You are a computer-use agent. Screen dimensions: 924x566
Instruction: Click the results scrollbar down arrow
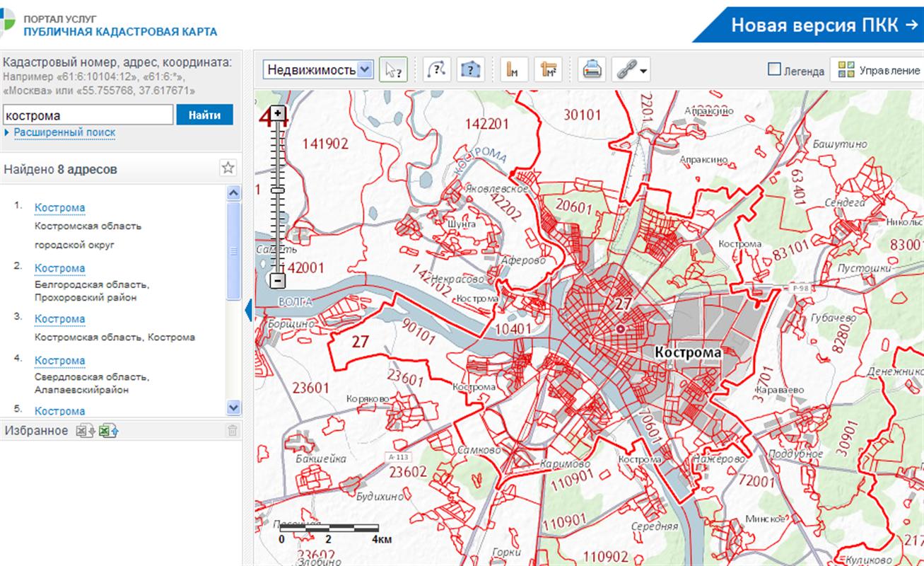pyautogui.click(x=233, y=408)
